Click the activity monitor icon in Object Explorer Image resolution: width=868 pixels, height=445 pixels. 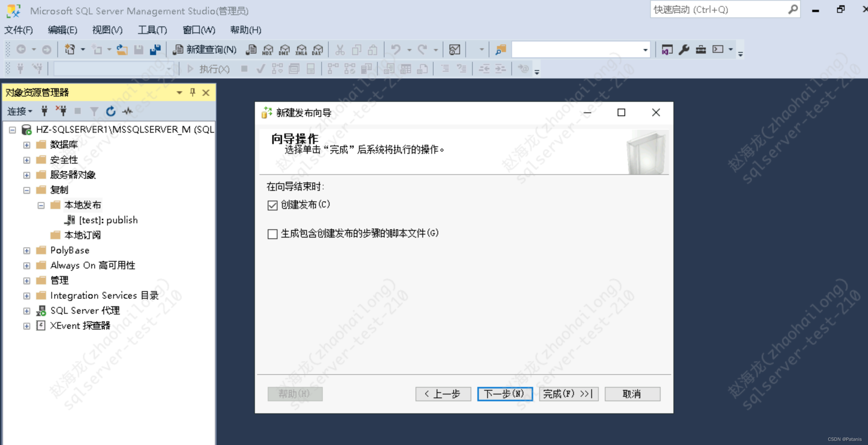point(127,111)
